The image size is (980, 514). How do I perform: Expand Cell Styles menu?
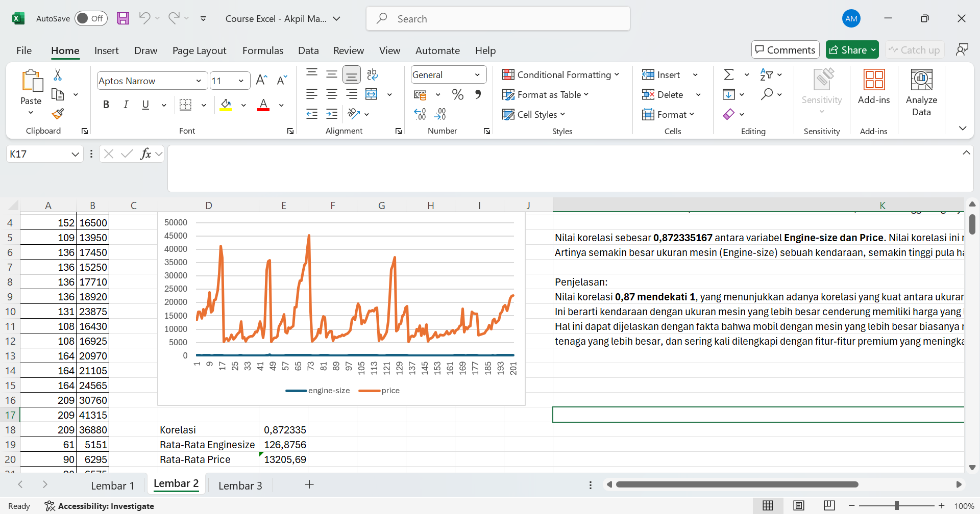(534, 114)
